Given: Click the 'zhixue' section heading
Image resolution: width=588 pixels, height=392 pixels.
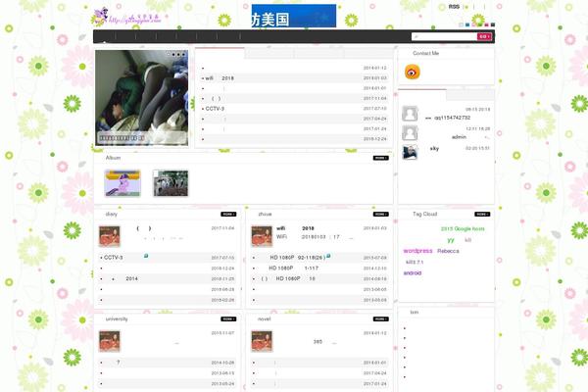Looking at the screenshot, I should tap(265, 215).
